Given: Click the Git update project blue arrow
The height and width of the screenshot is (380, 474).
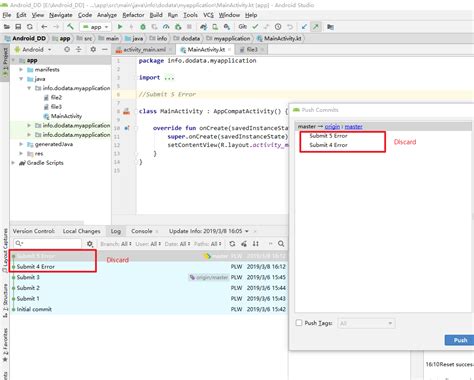Looking at the screenshot, I should point(304,27).
